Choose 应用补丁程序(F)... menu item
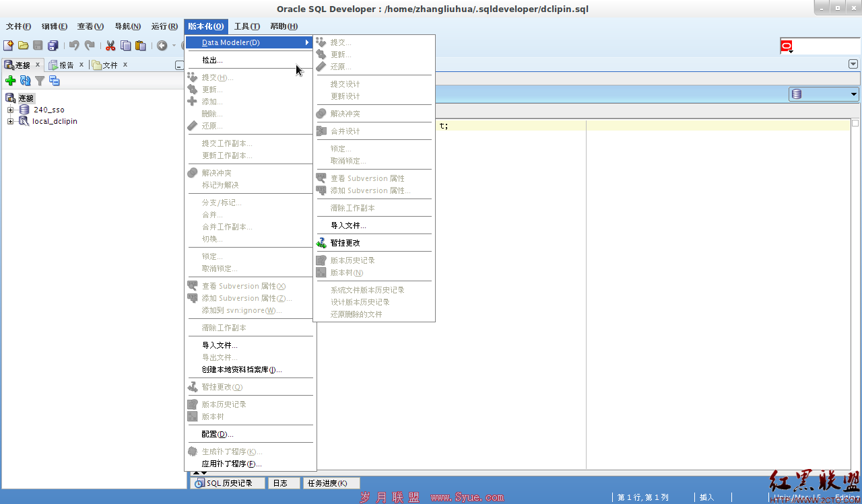This screenshot has width=862, height=504. 249,464
